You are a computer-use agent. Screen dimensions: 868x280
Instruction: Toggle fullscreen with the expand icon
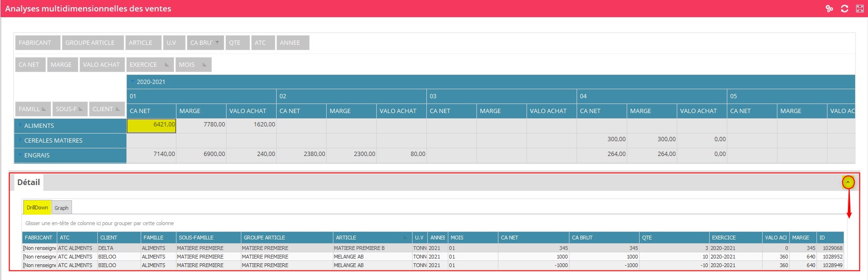(x=860, y=9)
